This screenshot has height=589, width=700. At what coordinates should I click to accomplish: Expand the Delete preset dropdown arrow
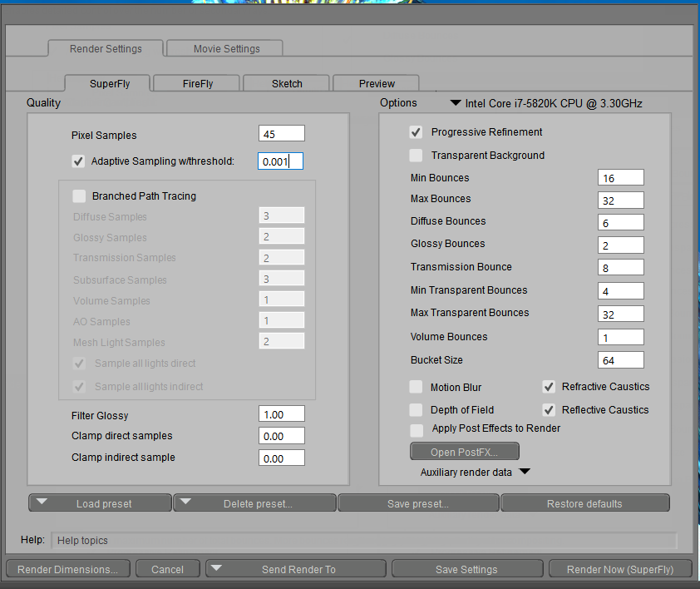tap(185, 502)
